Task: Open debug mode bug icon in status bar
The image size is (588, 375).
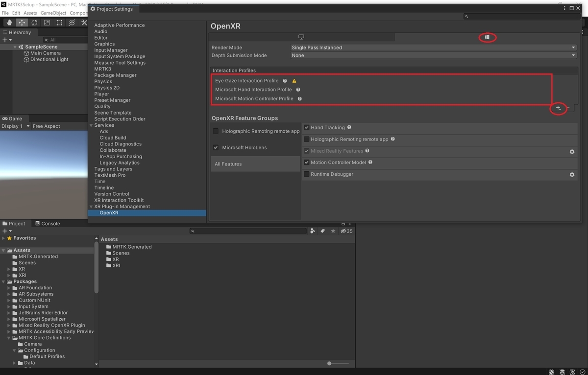Action: pyautogui.click(x=552, y=372)
